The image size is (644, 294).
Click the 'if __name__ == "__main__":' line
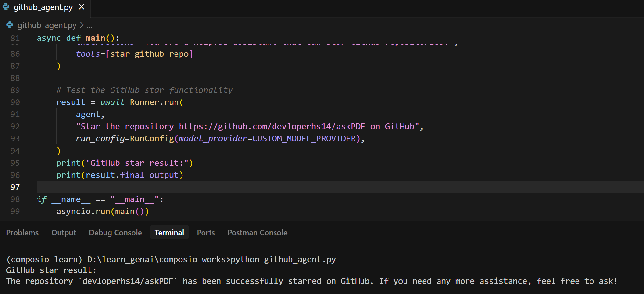100,199
